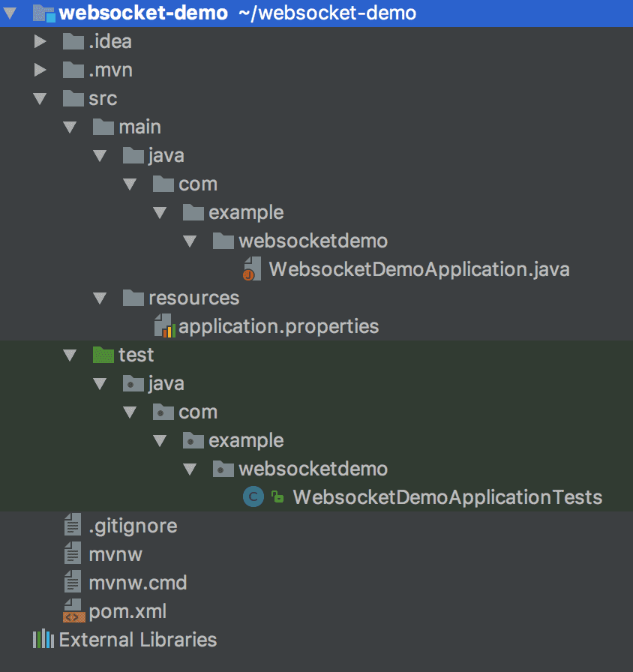Expand the .mvn folder

click(40, 70)
